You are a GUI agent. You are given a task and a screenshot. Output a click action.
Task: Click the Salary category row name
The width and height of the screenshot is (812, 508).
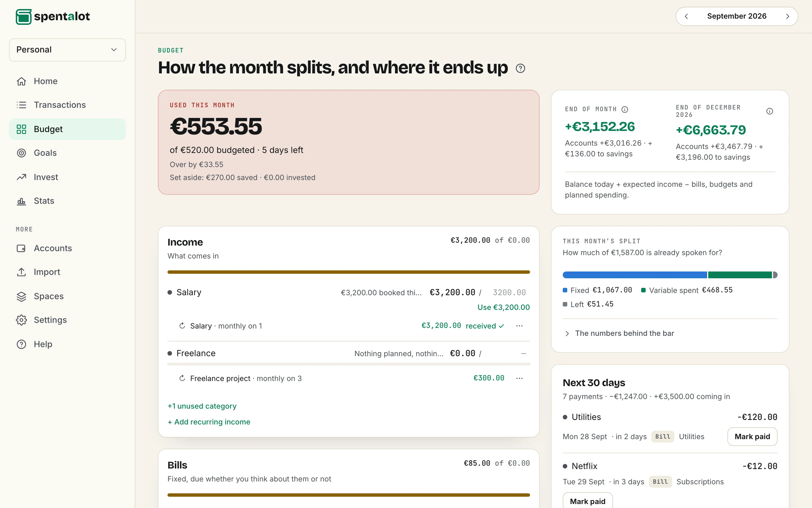coord(189,292)
